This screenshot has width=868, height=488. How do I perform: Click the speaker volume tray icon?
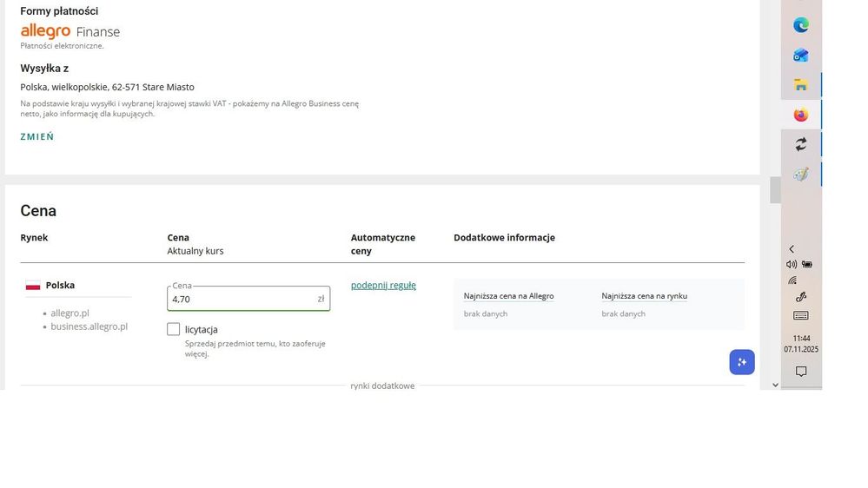pyautogui.click(x=792, y=264)
